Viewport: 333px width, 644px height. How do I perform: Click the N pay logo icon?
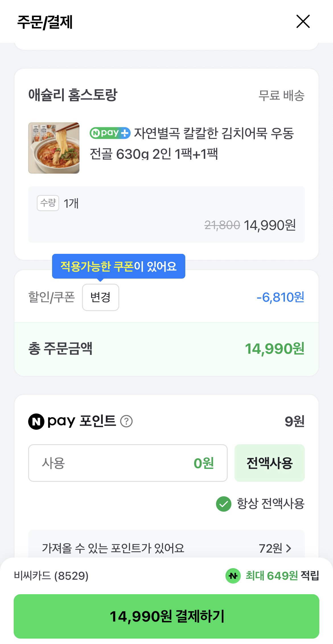coord(36,421)
